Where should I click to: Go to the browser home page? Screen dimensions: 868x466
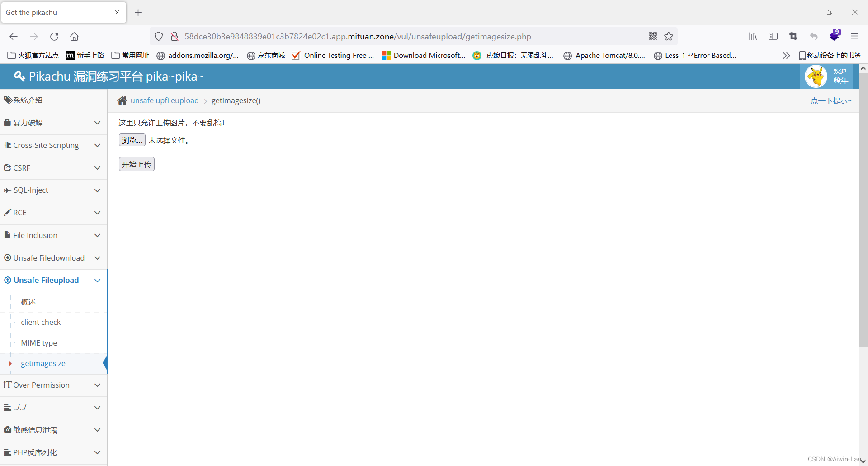(x=74, y=37)
